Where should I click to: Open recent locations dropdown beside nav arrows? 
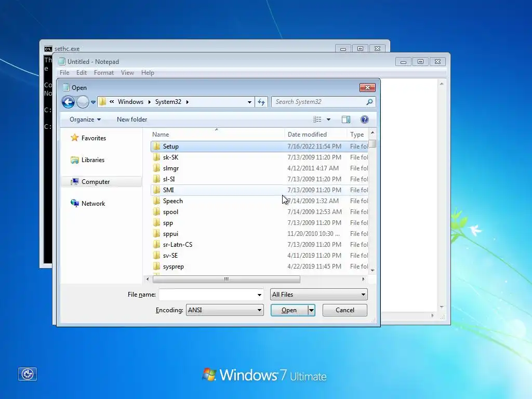[93, 102]
